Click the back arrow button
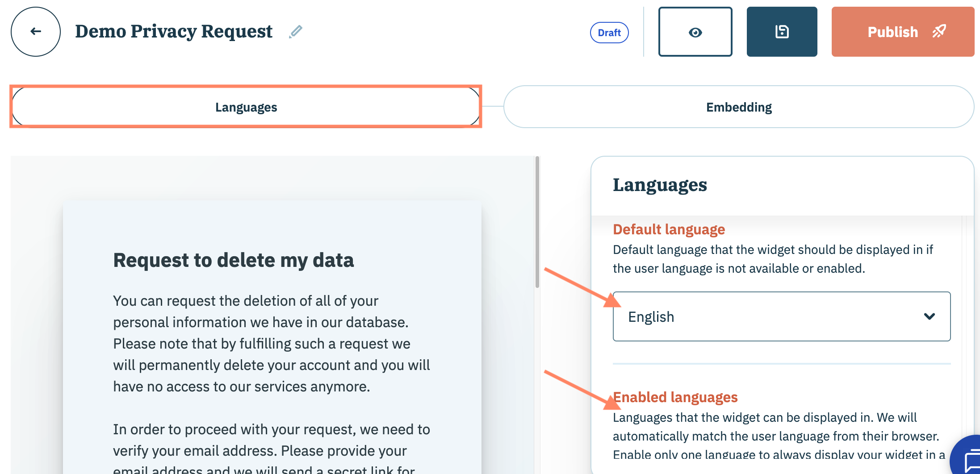Viewport: 980px width, 474px height. coord(36,32)
